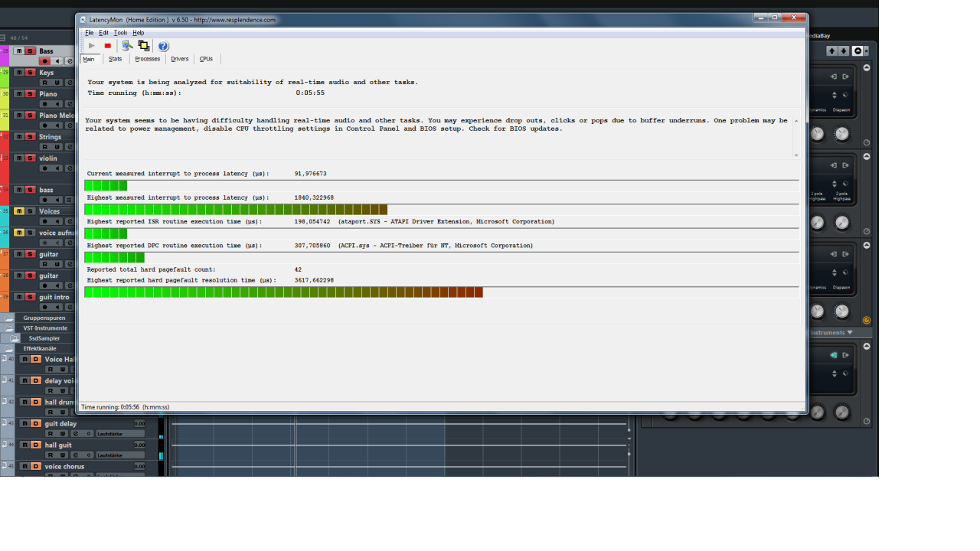This screenshot has width=980, height=551.
Task: Click the yellow overlapping windows toolbar icon
Action: pos(144,46)
